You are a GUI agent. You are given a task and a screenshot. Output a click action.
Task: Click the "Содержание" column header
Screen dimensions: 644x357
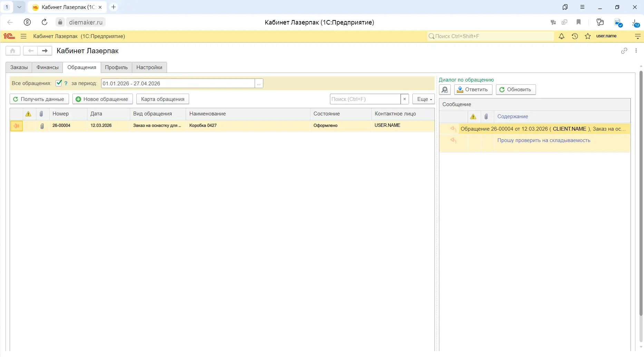562,116
